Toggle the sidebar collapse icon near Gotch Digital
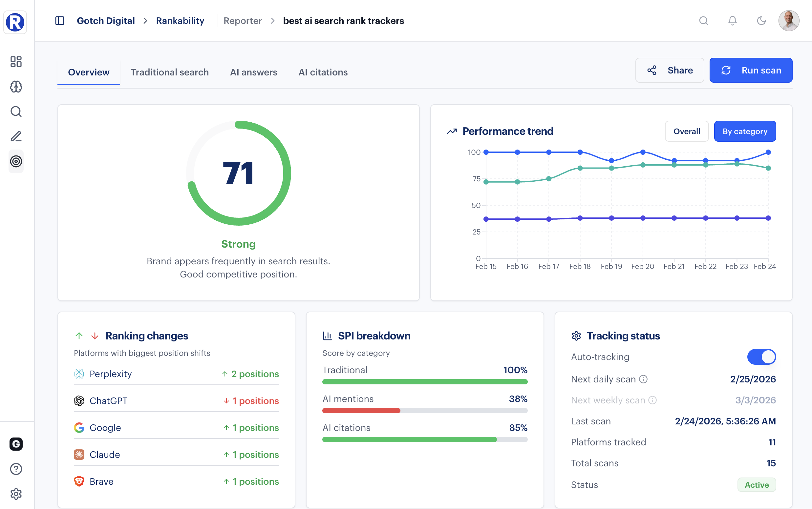 pyautogui.click(x=60, y=21)
